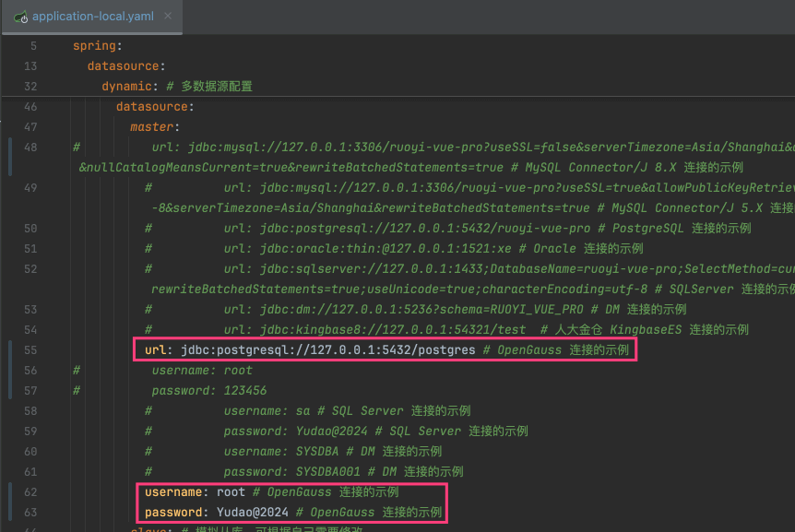Click line number 46 in the gutter
The width and height of the screenshot is (795, 532).
pos(31,106)
